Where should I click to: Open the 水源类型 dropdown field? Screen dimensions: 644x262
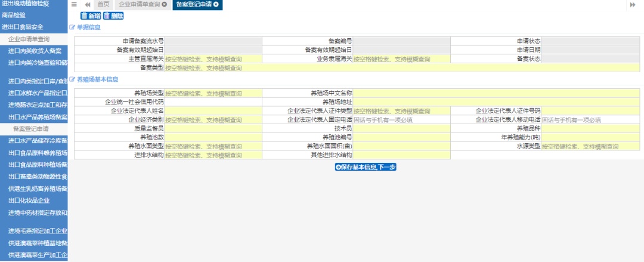point(590,146)
